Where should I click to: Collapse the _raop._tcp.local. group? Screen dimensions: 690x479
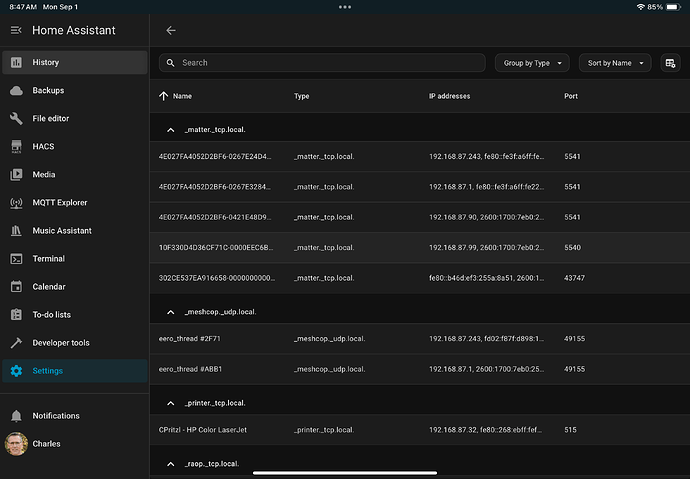(171, 464)
